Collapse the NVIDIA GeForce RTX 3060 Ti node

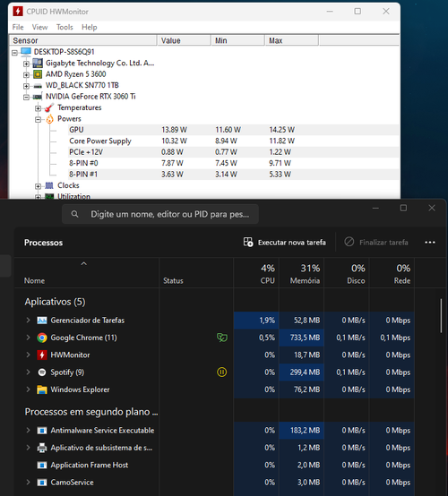pyautogui.click(x=26, y=97)
